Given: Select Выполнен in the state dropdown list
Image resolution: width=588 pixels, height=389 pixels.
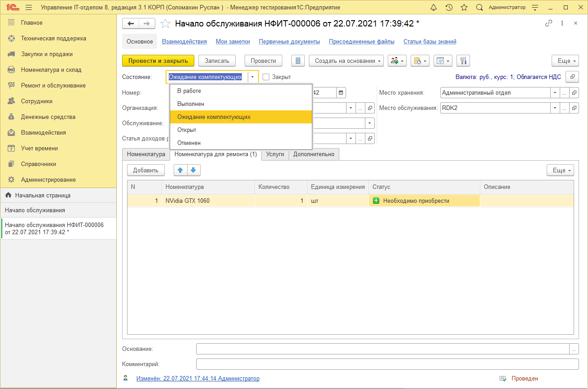Looking at the screenshot, I should click(x=191, y=104).
